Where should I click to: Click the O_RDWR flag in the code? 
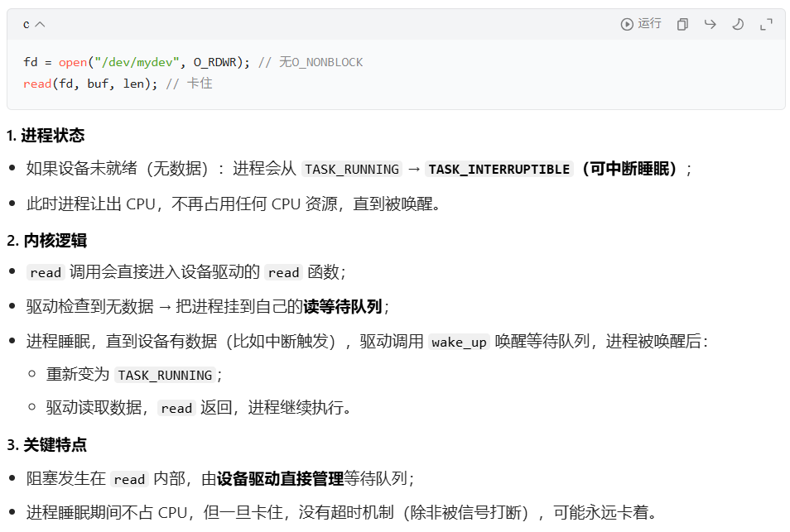click(x=214, y=62)
